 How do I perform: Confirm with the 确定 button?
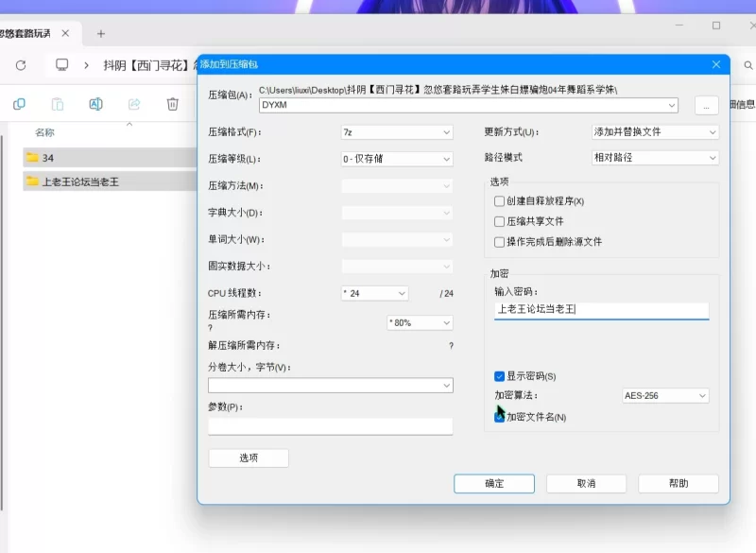494,484
